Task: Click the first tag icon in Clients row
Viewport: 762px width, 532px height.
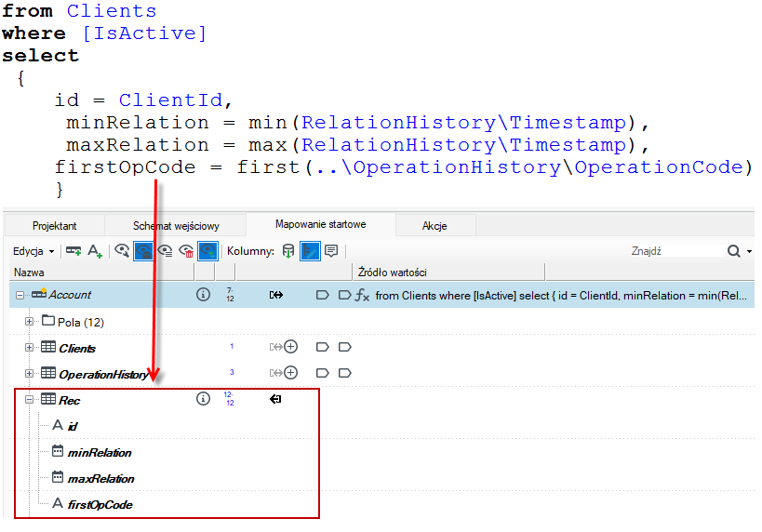Action: 322,347
